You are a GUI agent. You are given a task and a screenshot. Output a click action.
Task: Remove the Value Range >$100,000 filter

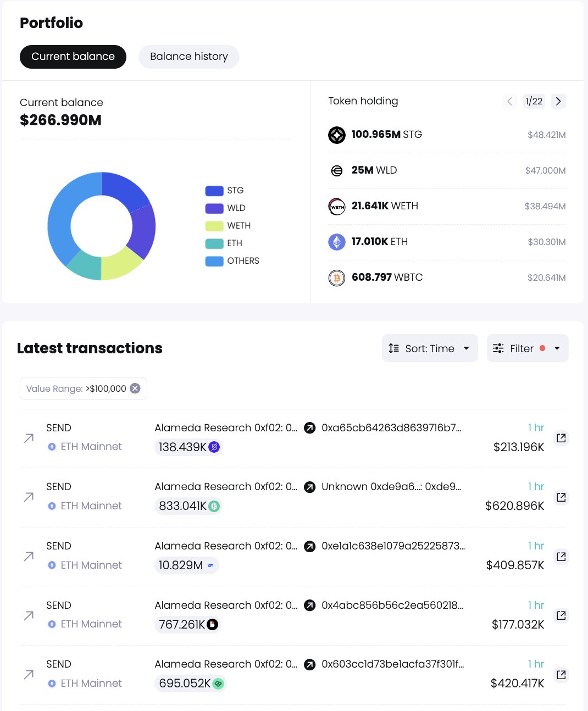(x=135, y=388)
